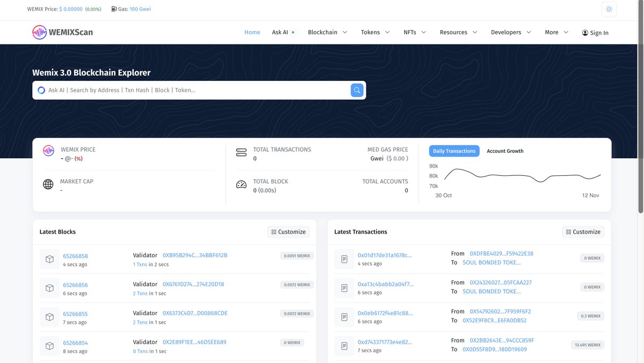Select the Daily Transactions chart view
The height and width of the screenshot is (363, 644).
pos(454,151)
